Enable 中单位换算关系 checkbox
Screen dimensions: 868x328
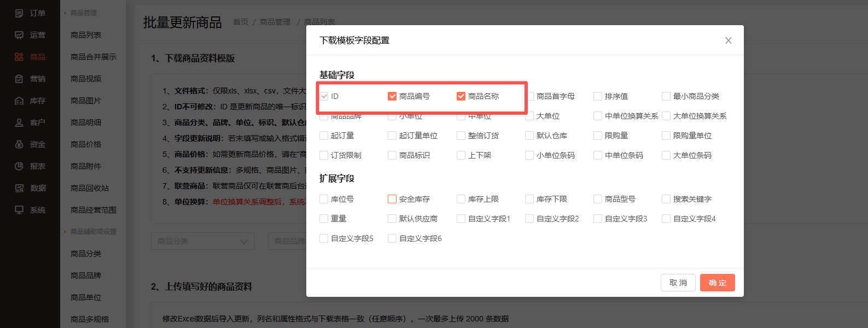[598, 116]
